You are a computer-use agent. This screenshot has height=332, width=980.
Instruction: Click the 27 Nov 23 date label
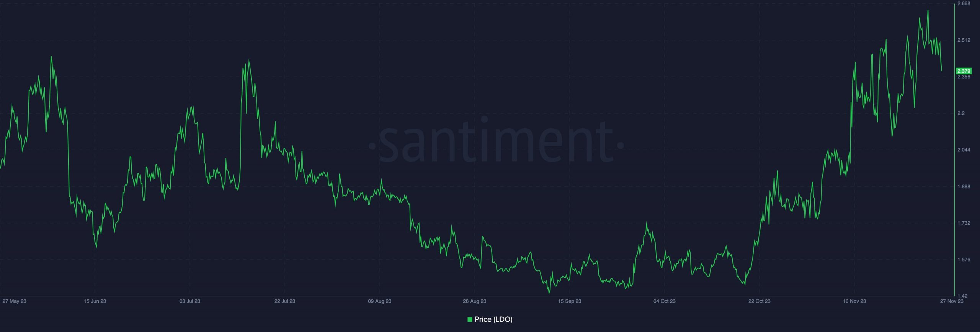952,301
